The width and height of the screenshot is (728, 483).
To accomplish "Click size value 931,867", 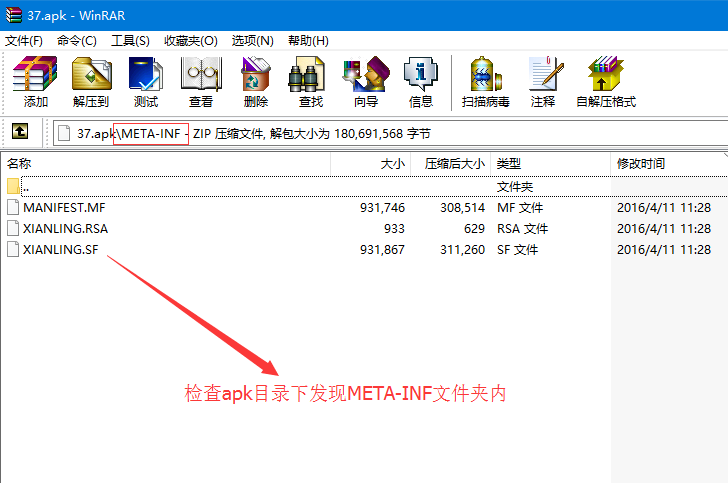I will [x=383, y=249].
